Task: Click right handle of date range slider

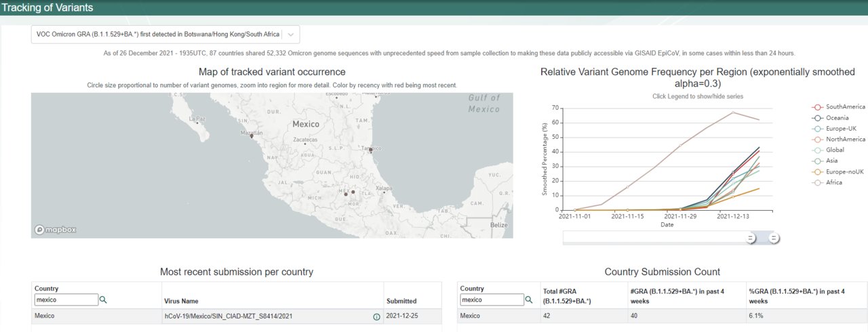Action: point(774,238)
